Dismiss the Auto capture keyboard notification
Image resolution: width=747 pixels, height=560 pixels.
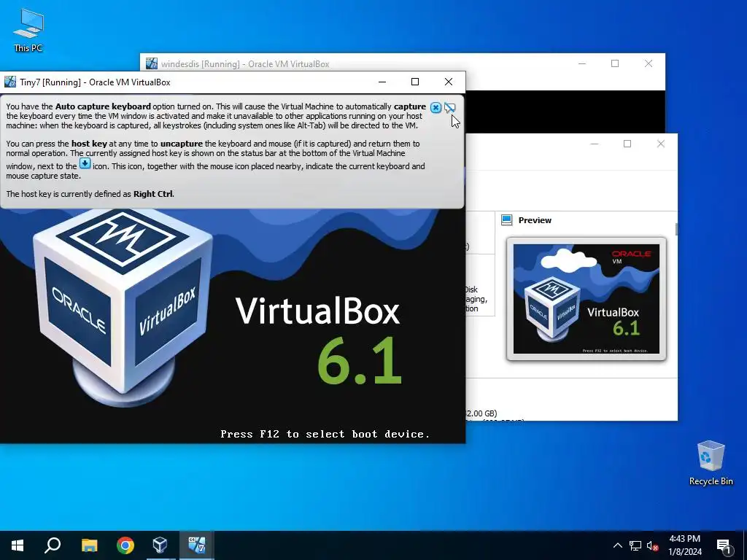[x=436, y=108]
